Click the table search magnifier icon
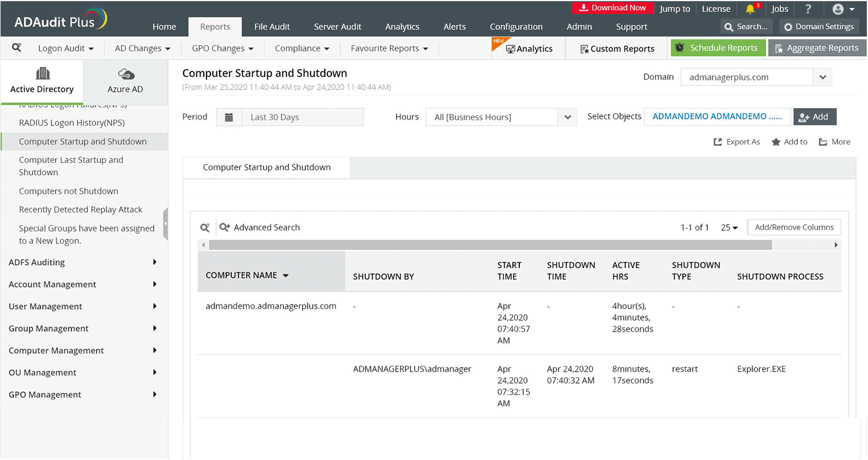The image size is (868, 460). pyautogui.click(x=205, y=228)
